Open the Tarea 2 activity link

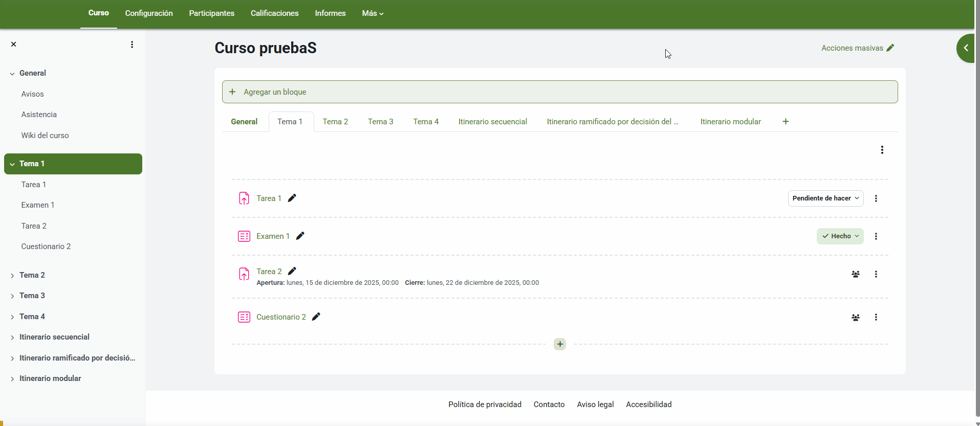269,272
